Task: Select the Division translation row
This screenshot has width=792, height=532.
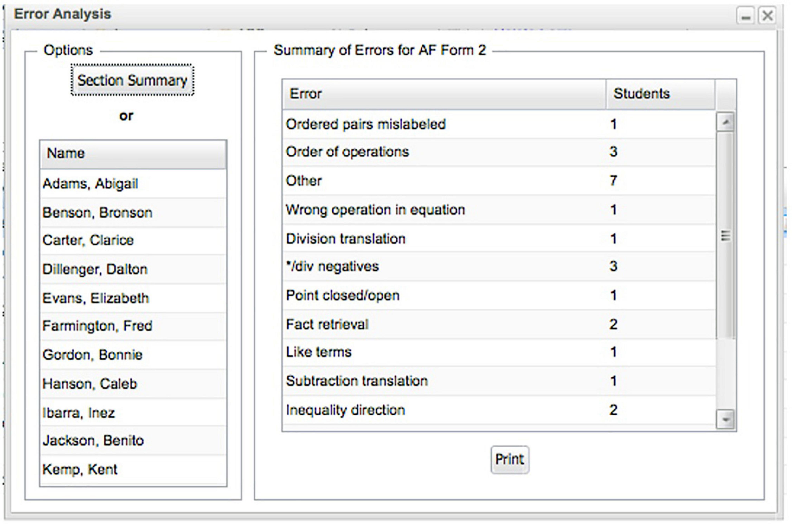Action: coord(499,238)
